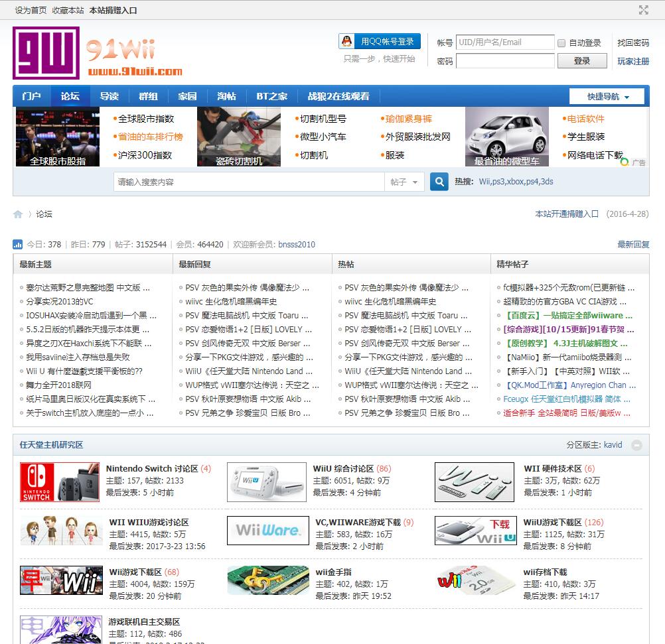665x644 pixels.
Task: Click the magnifier search button
Action: pos(439,182)
